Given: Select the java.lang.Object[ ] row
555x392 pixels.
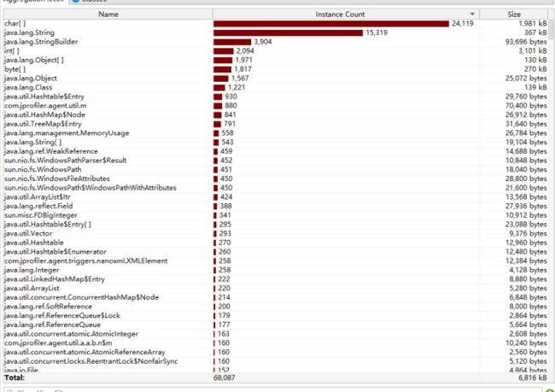Looking at the screenshot, I should click(x=276, y=60).
